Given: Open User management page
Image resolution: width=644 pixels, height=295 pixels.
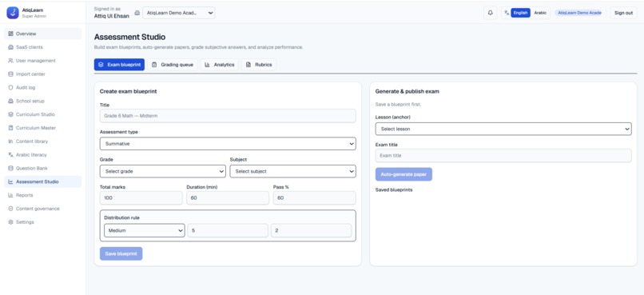Looking at the screenshot, I should click(42, 61).
